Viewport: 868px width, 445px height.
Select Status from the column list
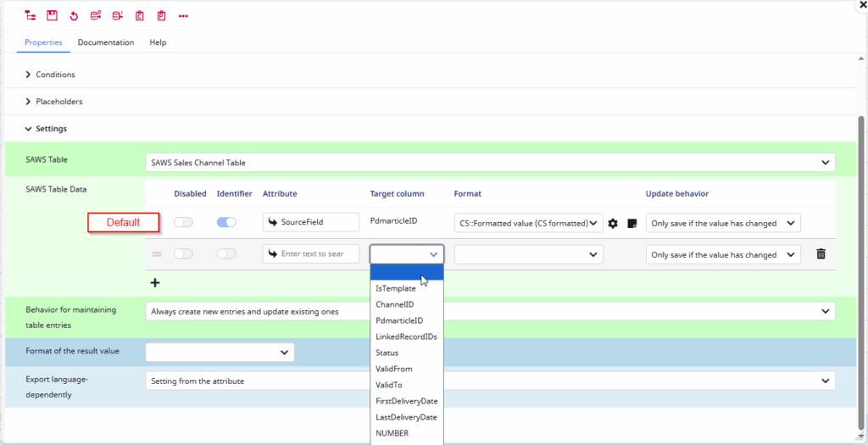pyautogui.click(x=407, y=353)
